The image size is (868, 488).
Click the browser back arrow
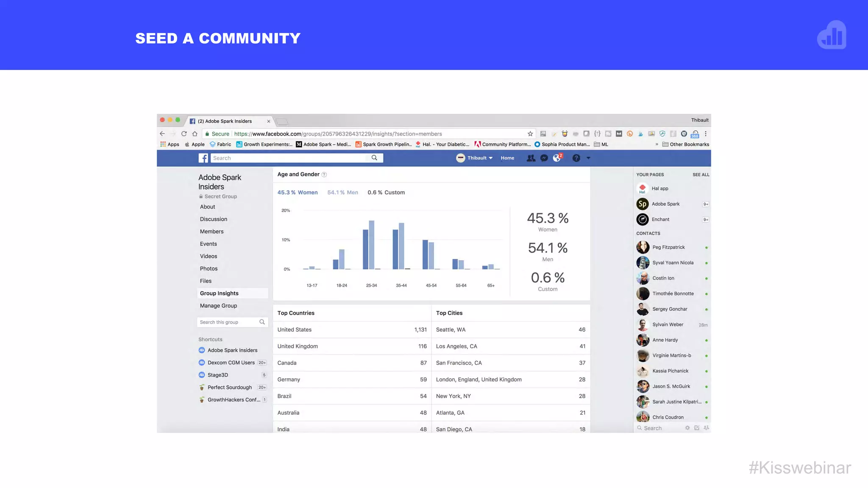coord(162,134)
